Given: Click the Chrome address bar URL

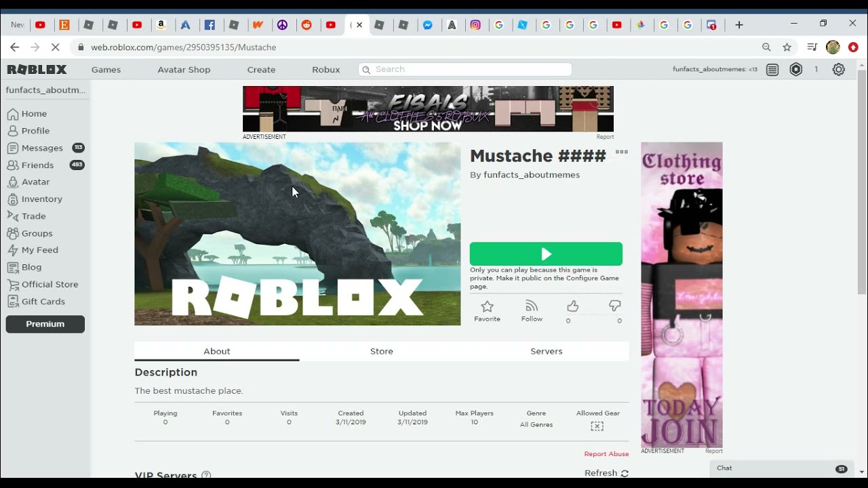Looking at the screenshot, I should (x=184, y=47).
